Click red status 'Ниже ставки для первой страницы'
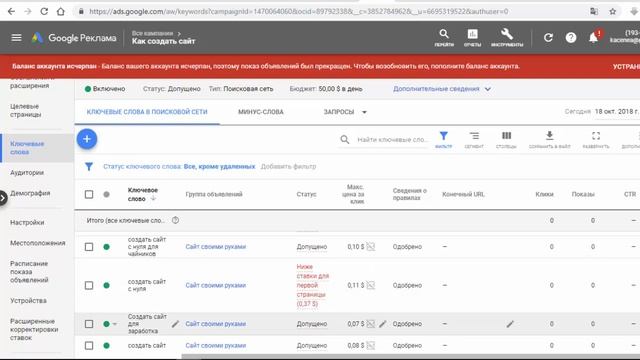 pos(312,285)
